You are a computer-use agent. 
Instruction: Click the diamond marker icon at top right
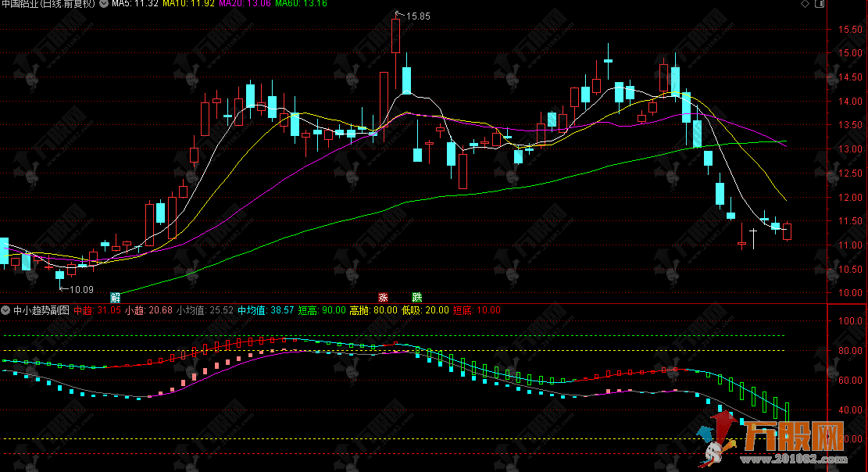(x=805, y=4)
